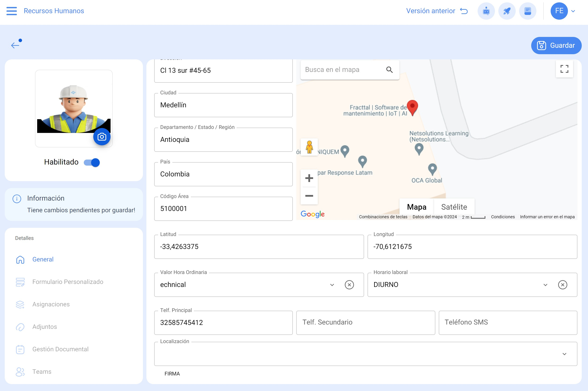The height and width of the screenshot is (391, 588).
Task: Expand the Localización dropdown
Action: click(564, 354)
